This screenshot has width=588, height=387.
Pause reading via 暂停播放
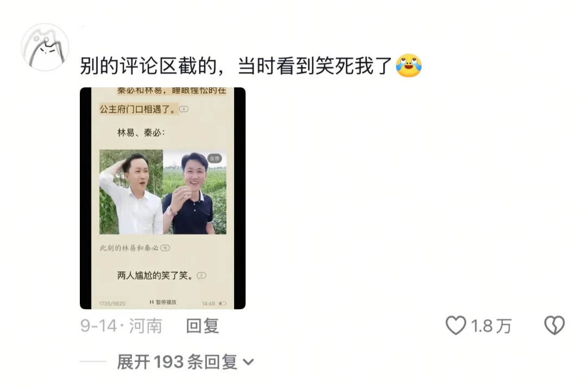tap(163, 302)
